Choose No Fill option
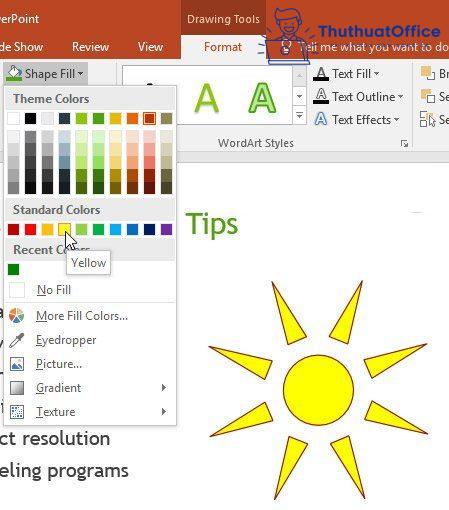This screenshot has width=449, height=510. (x=89, y=290)
